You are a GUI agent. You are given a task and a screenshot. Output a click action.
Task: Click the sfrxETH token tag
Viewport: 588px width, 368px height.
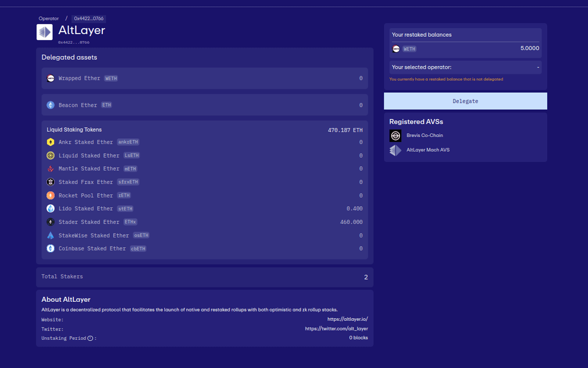(x=128, y=182)
